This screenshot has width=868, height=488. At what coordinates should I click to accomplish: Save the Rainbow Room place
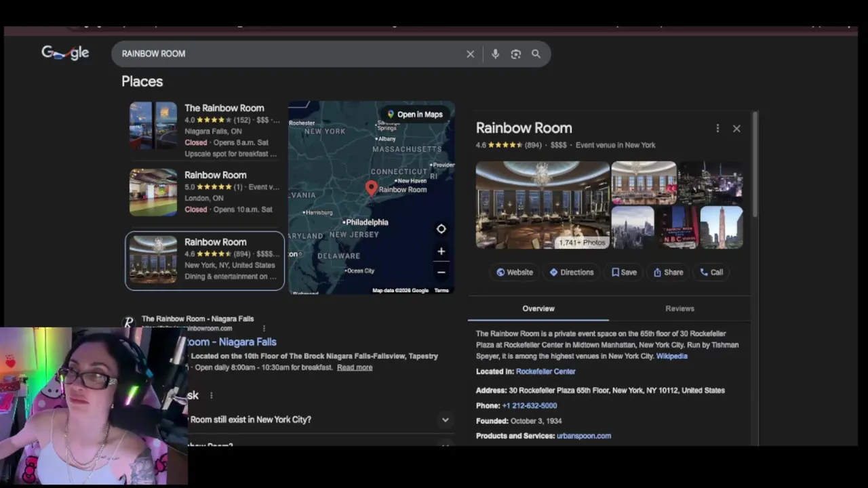624,272
